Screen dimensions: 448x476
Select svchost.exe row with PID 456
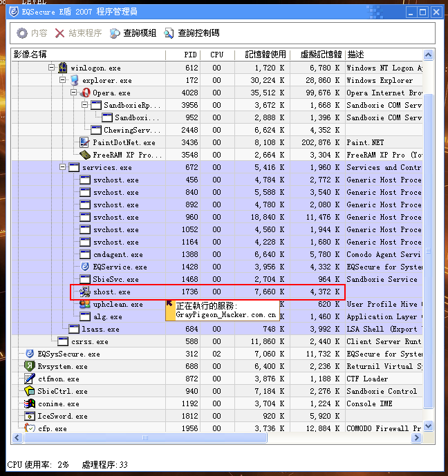[x=217, y=180]
